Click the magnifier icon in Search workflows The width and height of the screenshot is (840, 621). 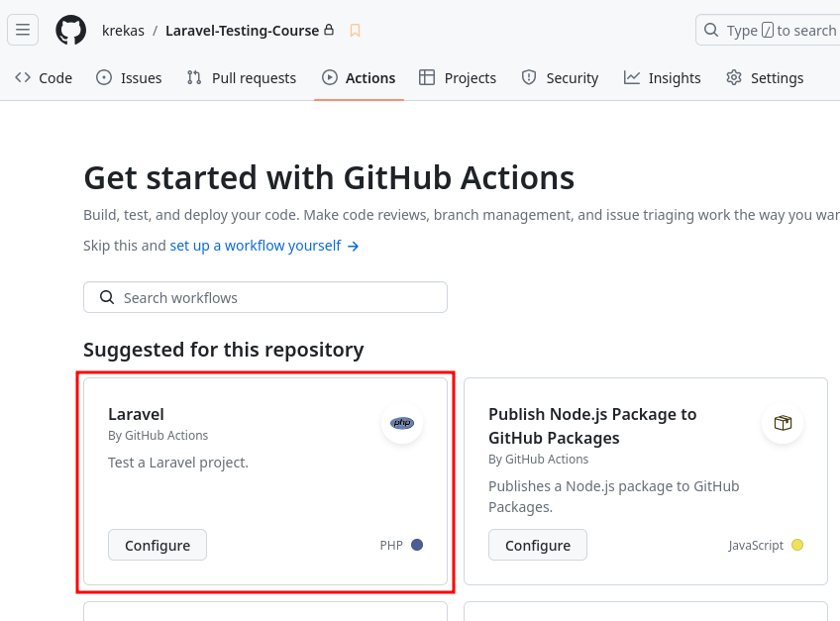(107, 297)
